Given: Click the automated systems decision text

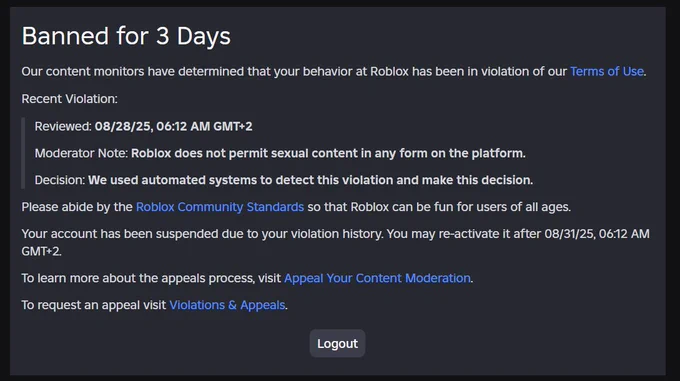Looking at the screenshot, I should 311,180.
